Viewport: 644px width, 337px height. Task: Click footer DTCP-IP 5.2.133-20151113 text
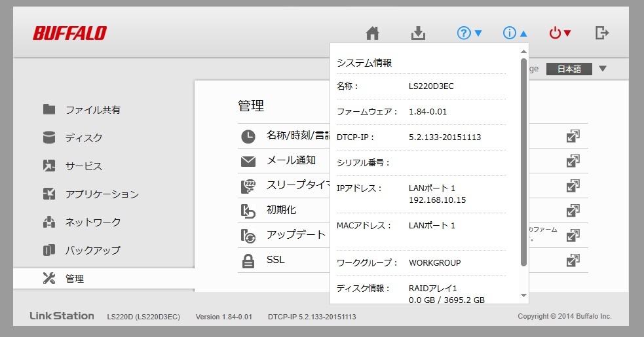312,317
